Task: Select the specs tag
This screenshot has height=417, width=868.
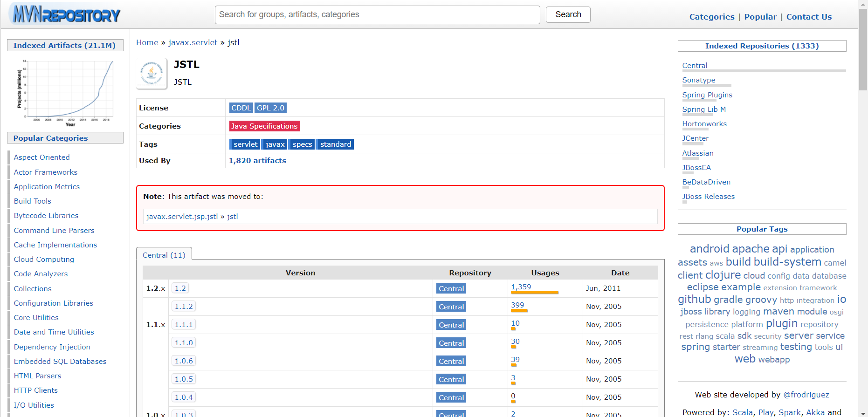Action: pos(302,144)
